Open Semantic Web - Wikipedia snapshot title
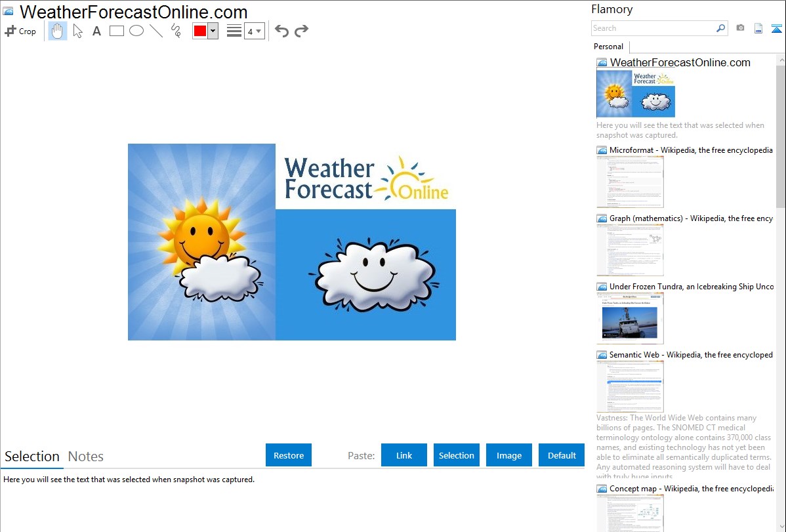Screen dimensions: 786x532 click(691, 354)
